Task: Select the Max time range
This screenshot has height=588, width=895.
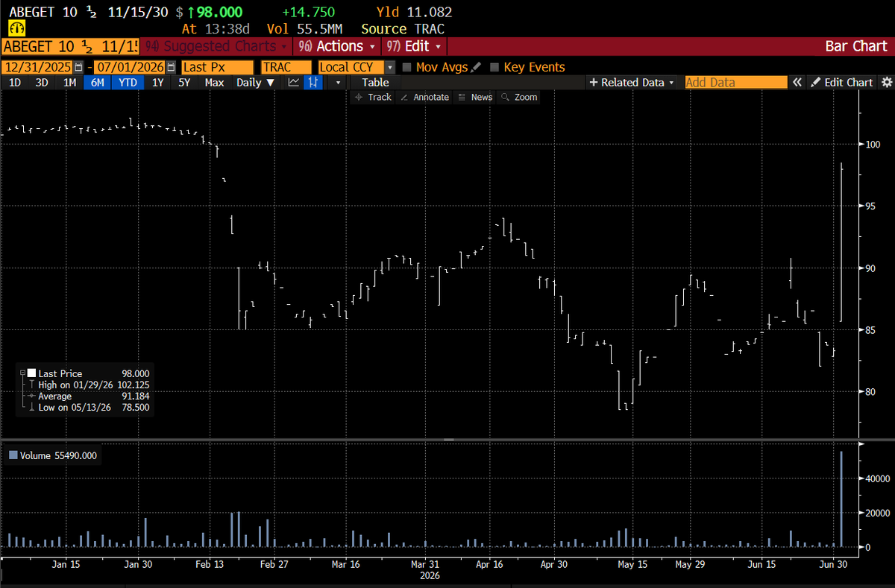Action: (x=214, y=83)
